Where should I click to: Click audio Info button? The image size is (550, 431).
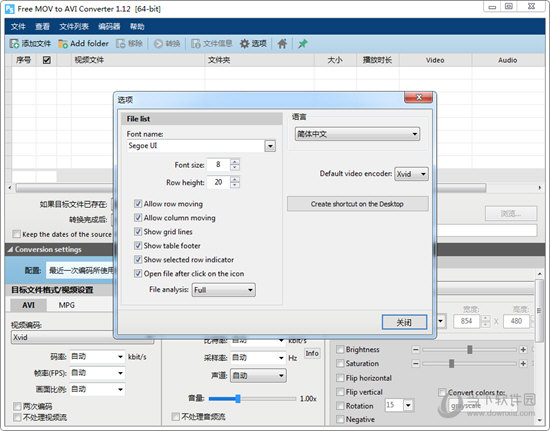pos(312,353)
